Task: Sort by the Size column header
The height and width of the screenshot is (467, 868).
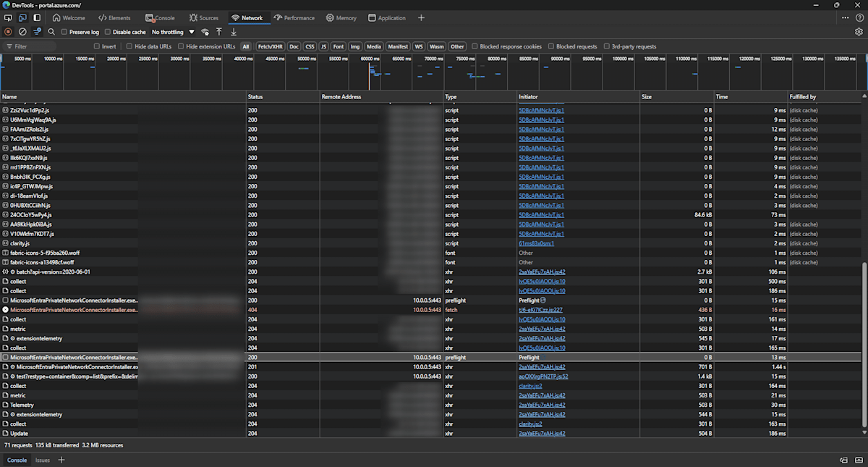Action: (677, 96)
